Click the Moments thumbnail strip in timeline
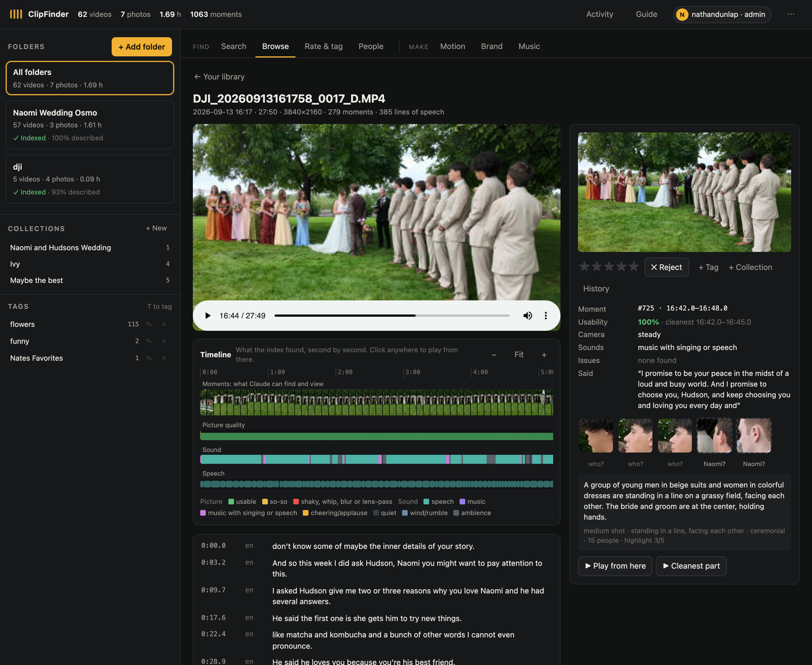This screenshot has width=812, height=665. click(376, 402)
